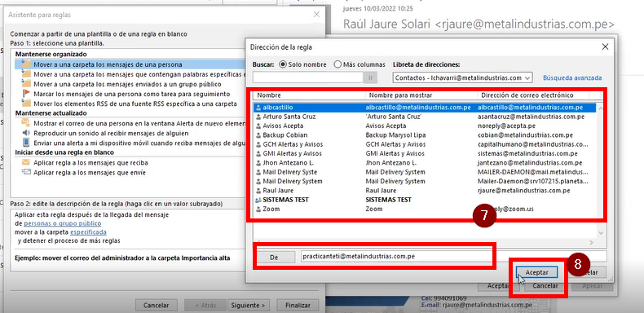This screenshot has height=313, width=644.
Task: Choose the 'Solo nombre' radio option
Action: point(302,64)
